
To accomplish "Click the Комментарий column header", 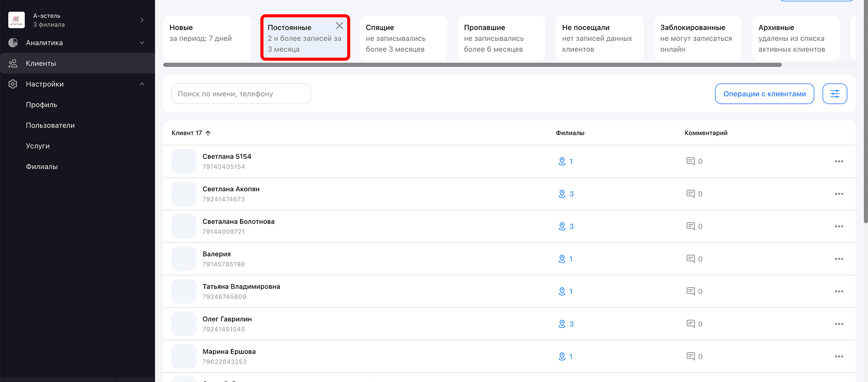I will click(706, 133).
